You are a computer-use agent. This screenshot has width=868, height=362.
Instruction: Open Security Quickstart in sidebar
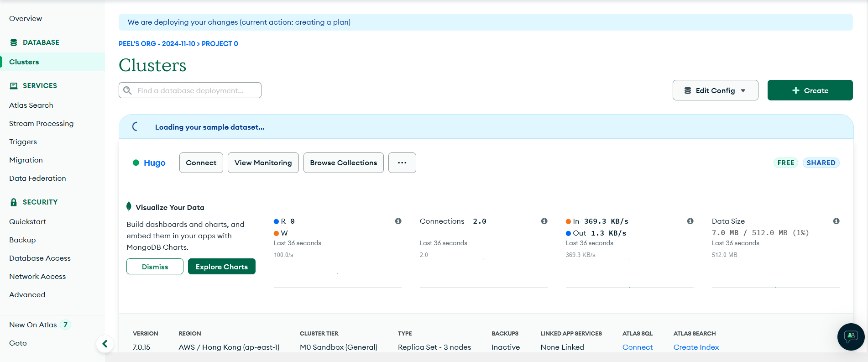pyautogui.click(x=27, y=221)
